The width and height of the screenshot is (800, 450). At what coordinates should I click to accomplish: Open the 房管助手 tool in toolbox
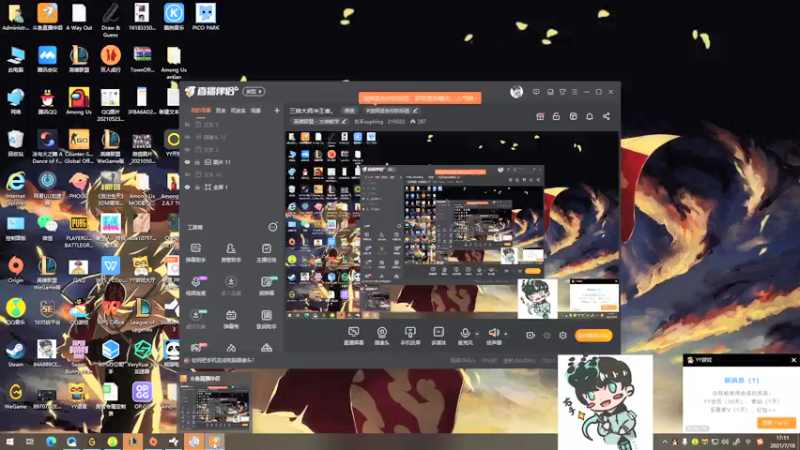[x=231, y=253]
